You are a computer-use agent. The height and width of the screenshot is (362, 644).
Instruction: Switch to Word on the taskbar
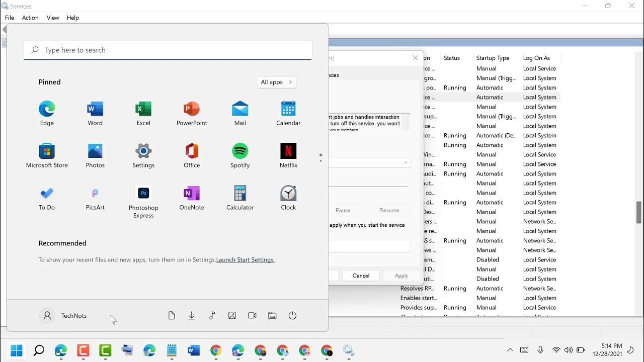194,350
